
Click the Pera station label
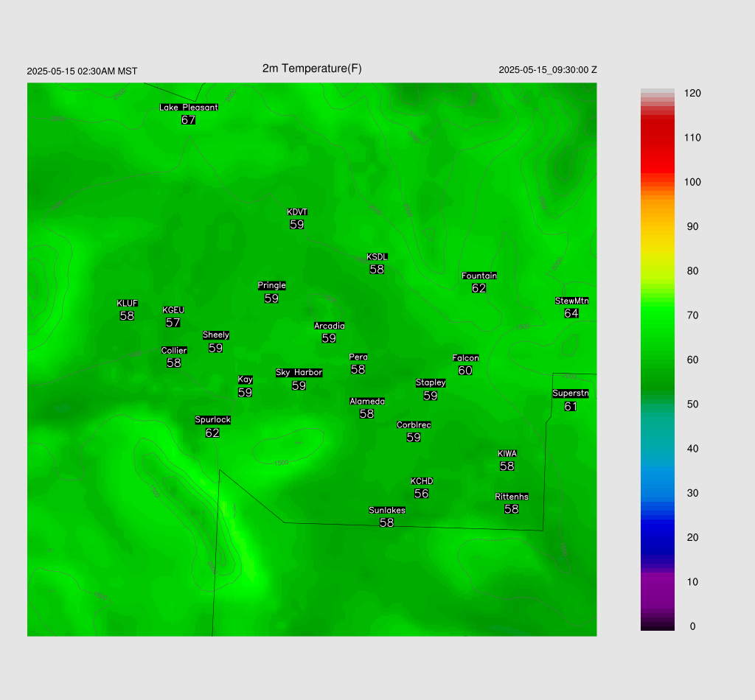pos(358,357)
